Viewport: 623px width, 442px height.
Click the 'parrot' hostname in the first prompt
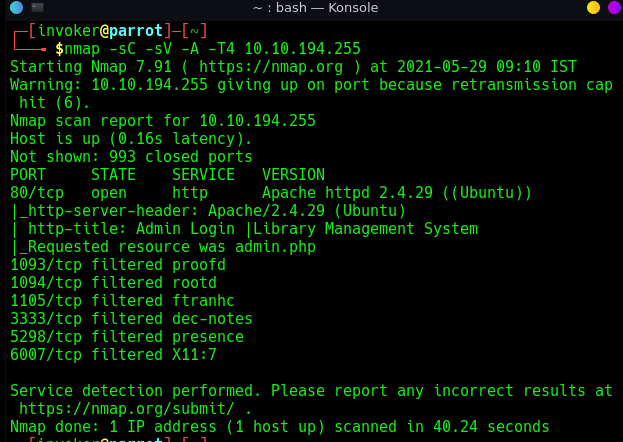click(136, 31)
